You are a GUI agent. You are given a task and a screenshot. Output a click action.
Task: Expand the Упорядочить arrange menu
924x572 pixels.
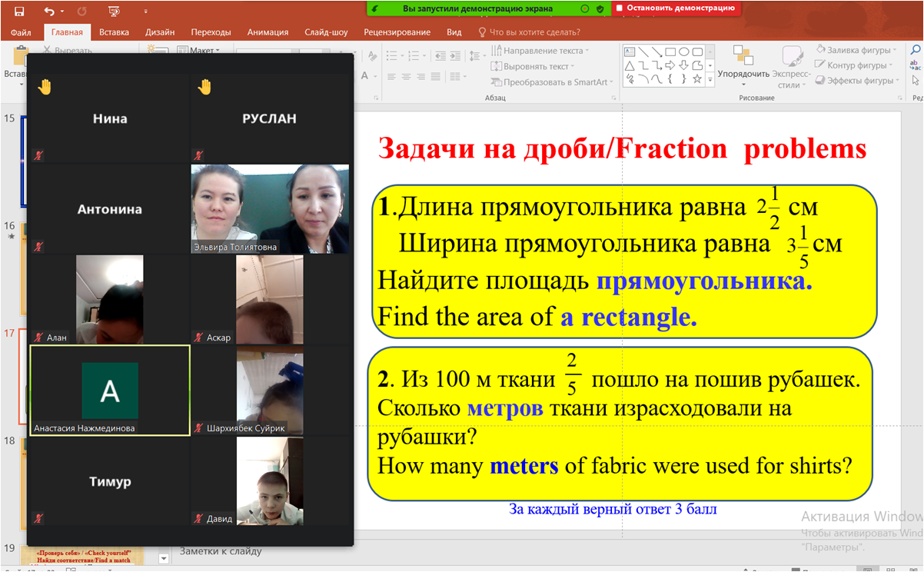743,75
